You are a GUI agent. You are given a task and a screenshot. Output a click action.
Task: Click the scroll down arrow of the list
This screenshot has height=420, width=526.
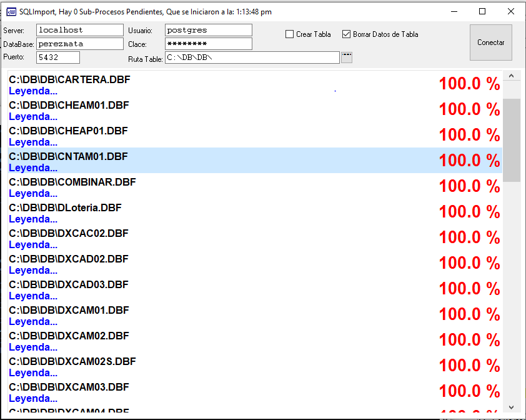[512, 407]
